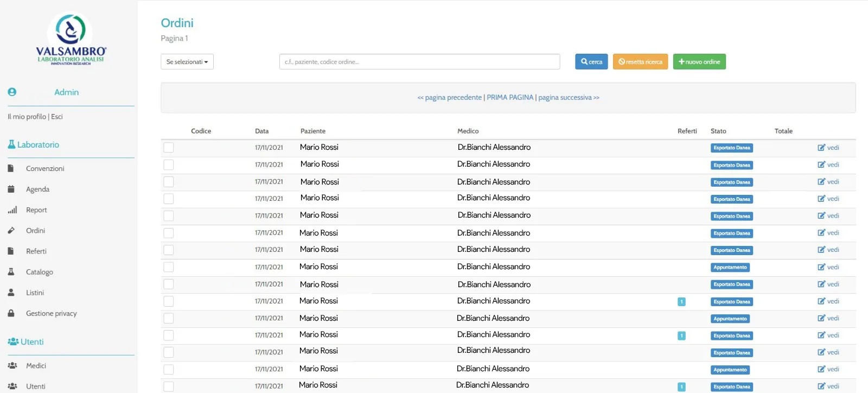
Task: Click the Utenti section heading text
Action: (x=32, y=342)
